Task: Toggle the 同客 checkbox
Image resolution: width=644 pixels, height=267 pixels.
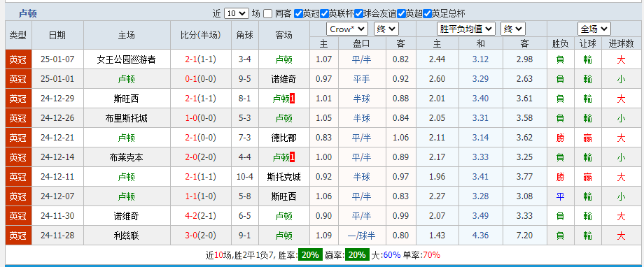Action: [x=268, y=13]
